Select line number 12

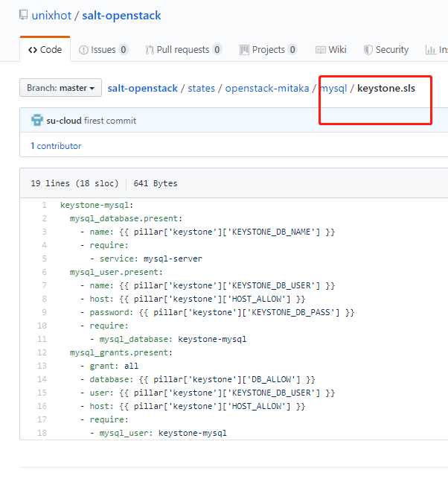coord(42,352)
